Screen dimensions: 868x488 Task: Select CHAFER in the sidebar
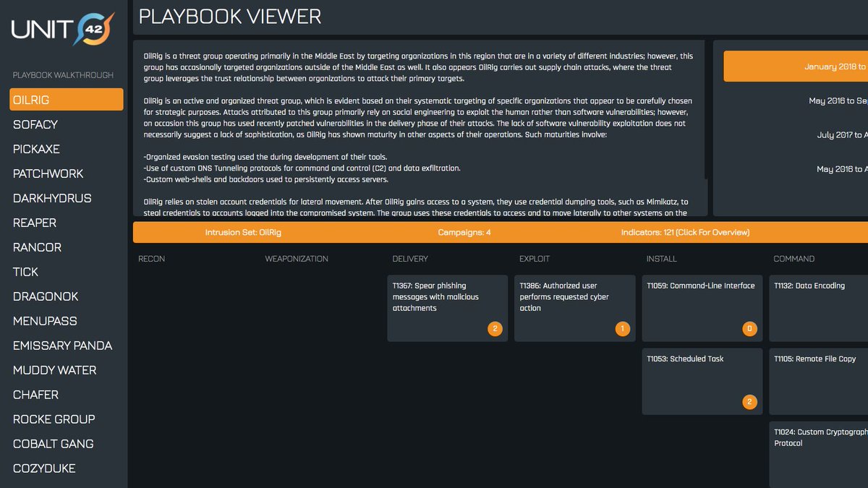click(36, 395)
